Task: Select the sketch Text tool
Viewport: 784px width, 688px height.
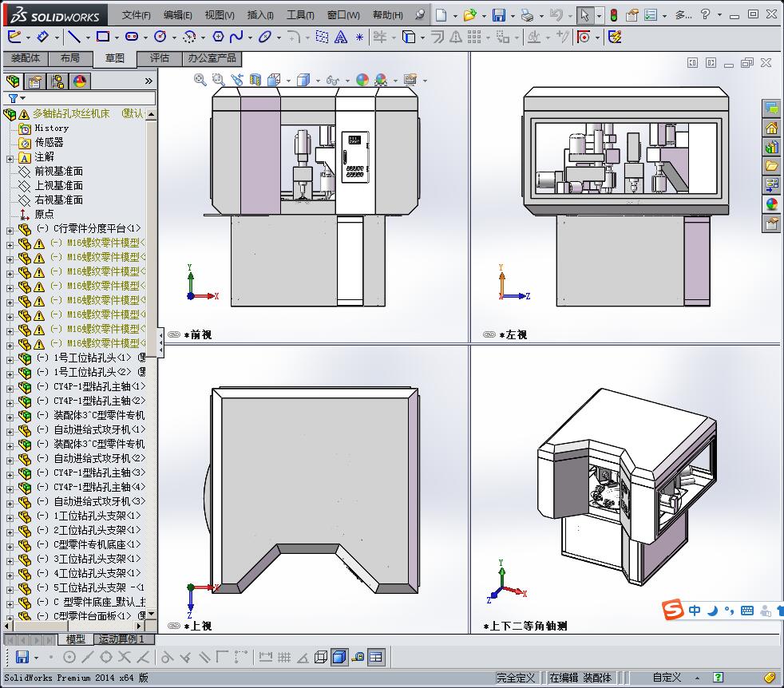Action: 340,37
